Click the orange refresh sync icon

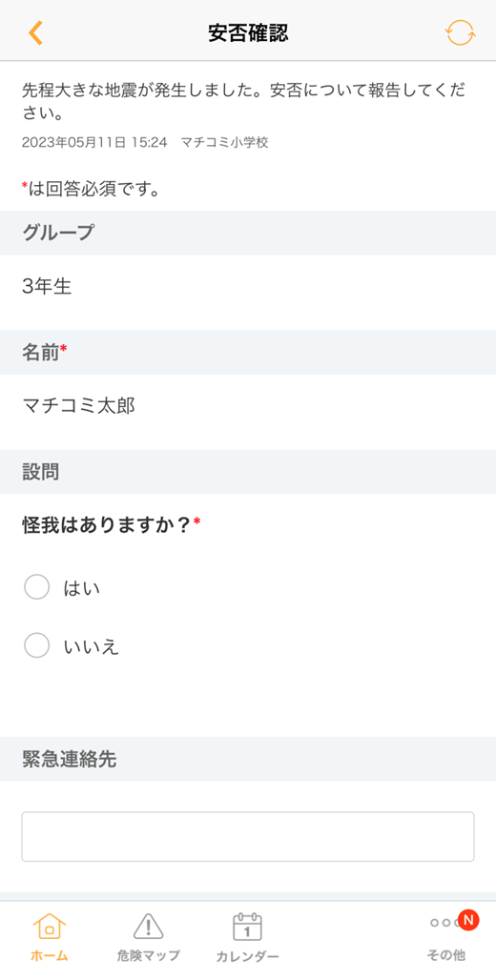pos(461,32)
